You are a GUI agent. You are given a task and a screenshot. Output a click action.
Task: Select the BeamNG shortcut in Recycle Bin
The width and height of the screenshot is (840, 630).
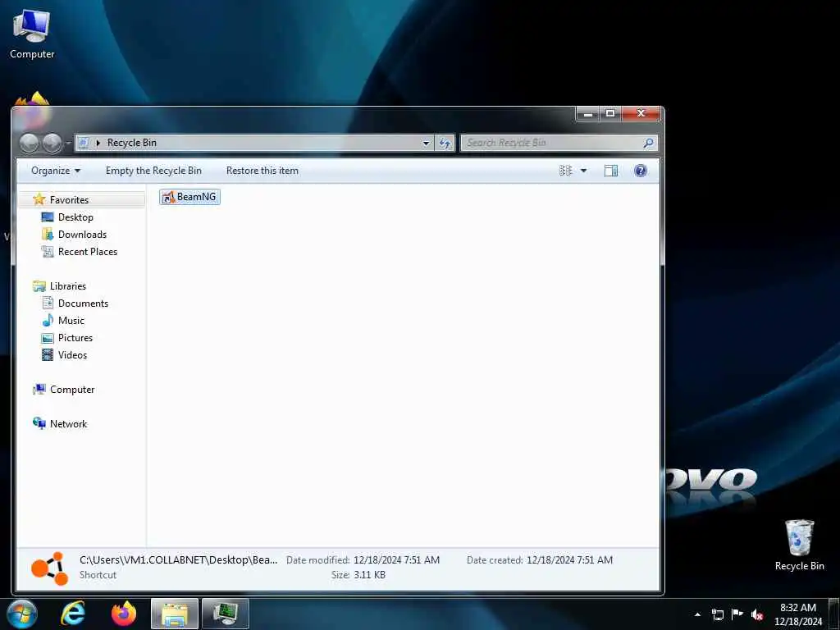pos(189,197)
